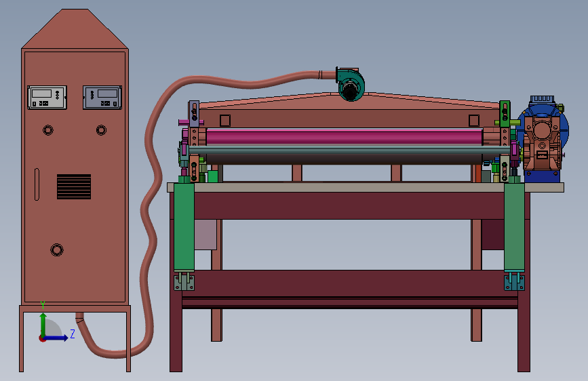Select the vertical cabinet door handle
The width and height of the screenshot is (588, 381).
(x=37, y=184)
